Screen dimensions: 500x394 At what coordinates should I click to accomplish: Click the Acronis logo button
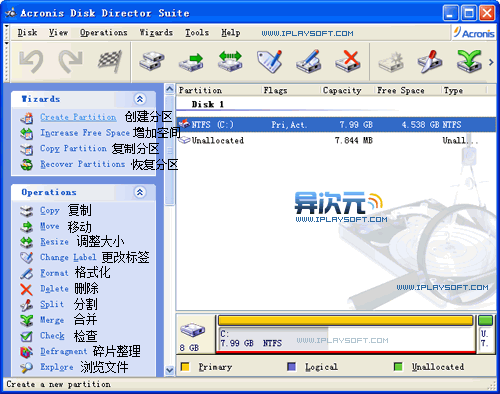(474, 33)
